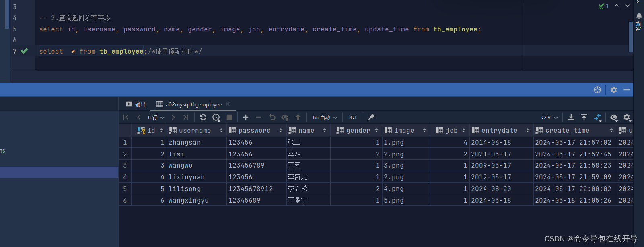Click the globe target icon in the Services header
Viewport: 644px width, 247px height.
pos(597,90)
